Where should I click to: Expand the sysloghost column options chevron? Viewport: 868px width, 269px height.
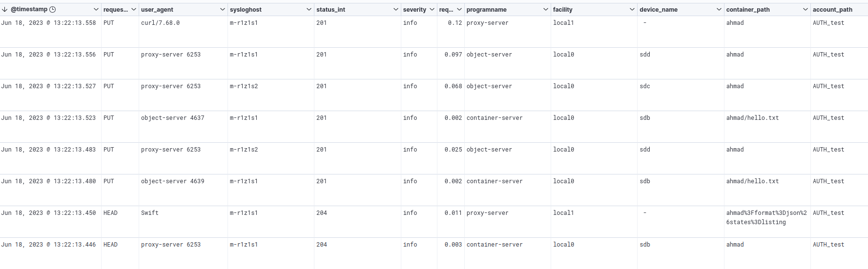click(309, 9)
